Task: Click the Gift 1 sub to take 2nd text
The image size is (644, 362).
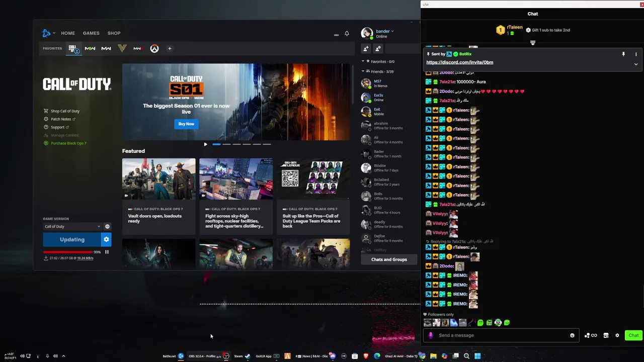Action: [551, 30]
